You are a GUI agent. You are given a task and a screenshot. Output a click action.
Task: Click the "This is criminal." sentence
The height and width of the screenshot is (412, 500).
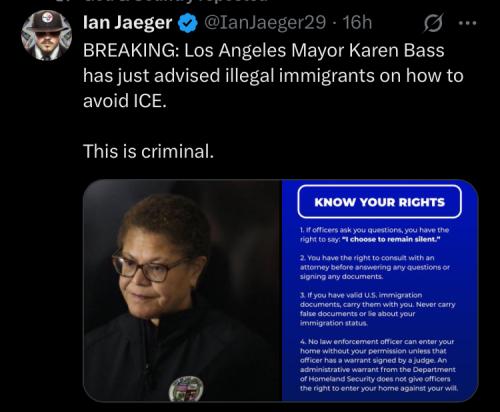click(148, 151)
